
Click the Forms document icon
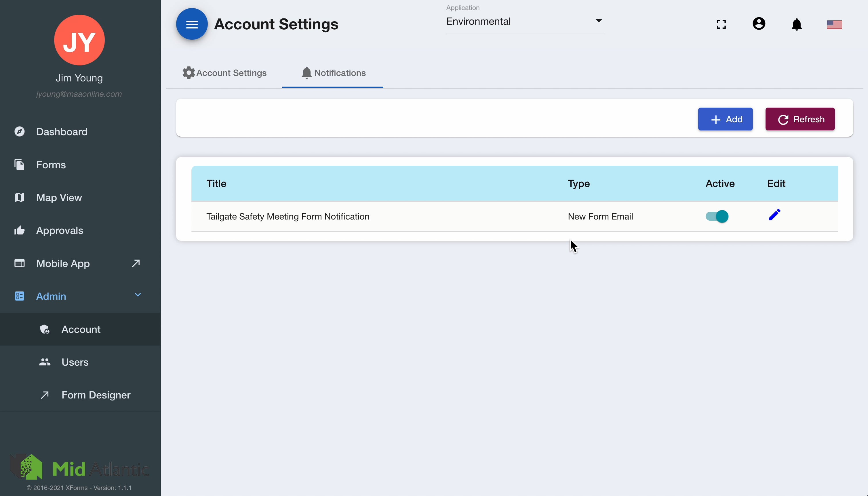pyautogui.click(x=19, y=165)
